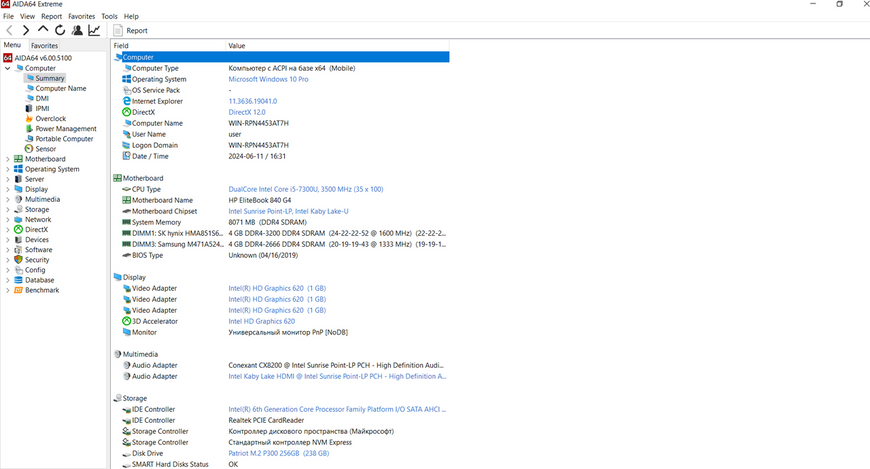The width and height of the screenshot is (870, 469).
Task: Click the Forward navigation arrow
Action: 26,31
